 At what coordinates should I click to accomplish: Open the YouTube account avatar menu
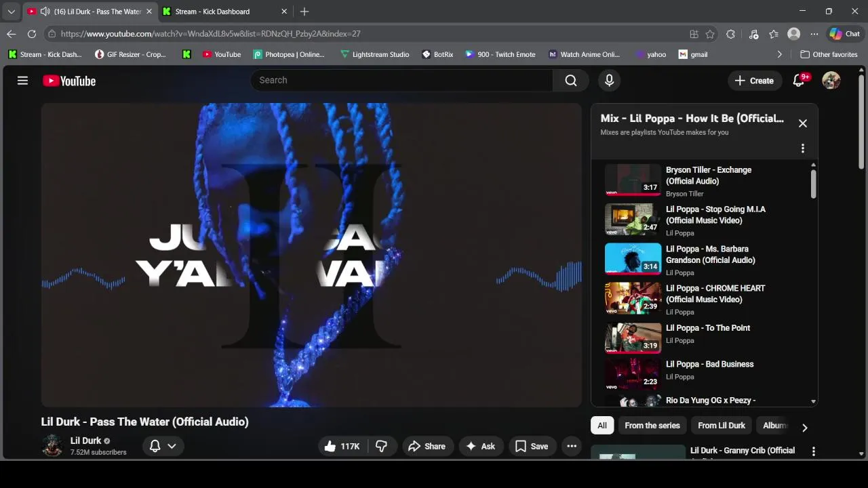coord(831,81)
